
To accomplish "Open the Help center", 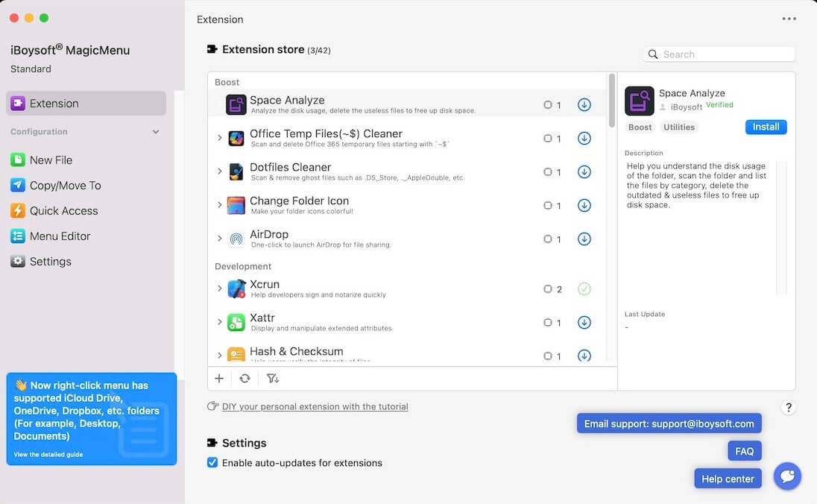I will coord(728,479).
